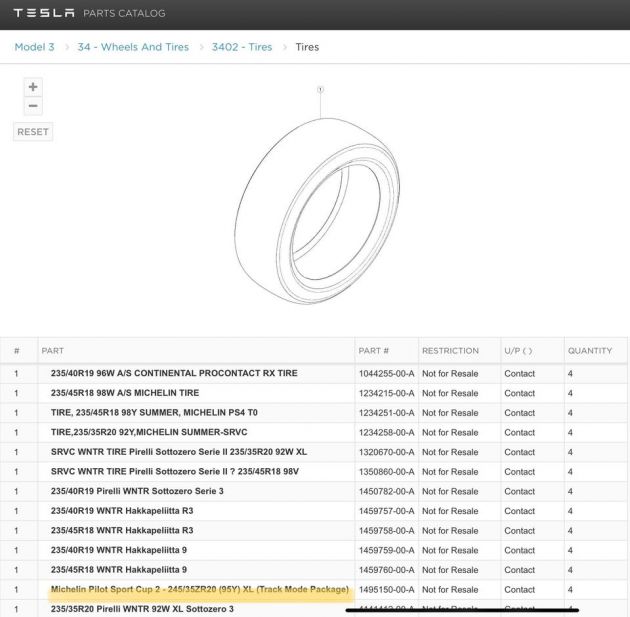Click part number 1459760-00-A
The width and height of the screenshot is (630, 617).
coord(387,570)
